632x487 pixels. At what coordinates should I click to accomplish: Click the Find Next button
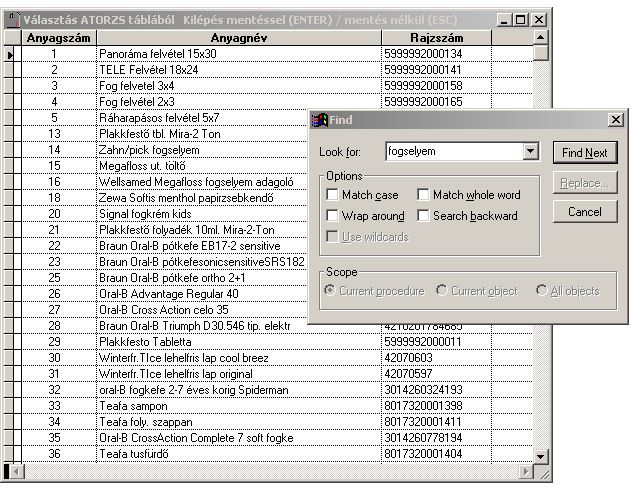coord(585,153)
